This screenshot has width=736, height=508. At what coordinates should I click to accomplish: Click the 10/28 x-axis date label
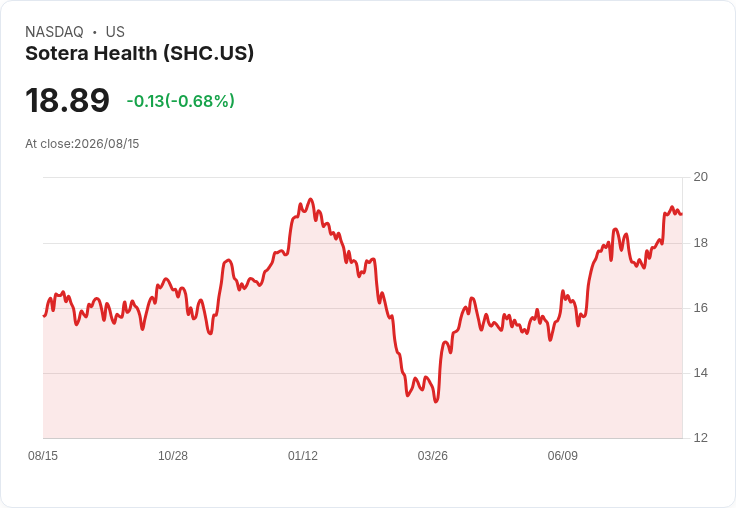[x=173, y=455]
